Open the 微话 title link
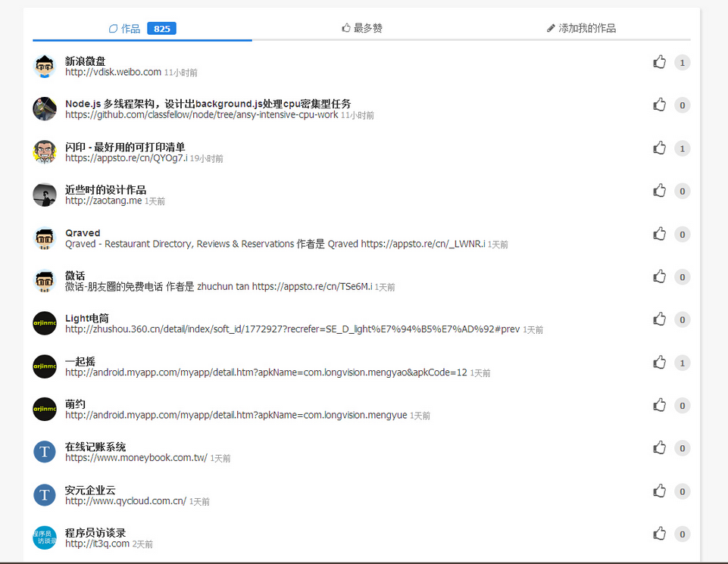 pyautogui.click(x=75, y=276)
